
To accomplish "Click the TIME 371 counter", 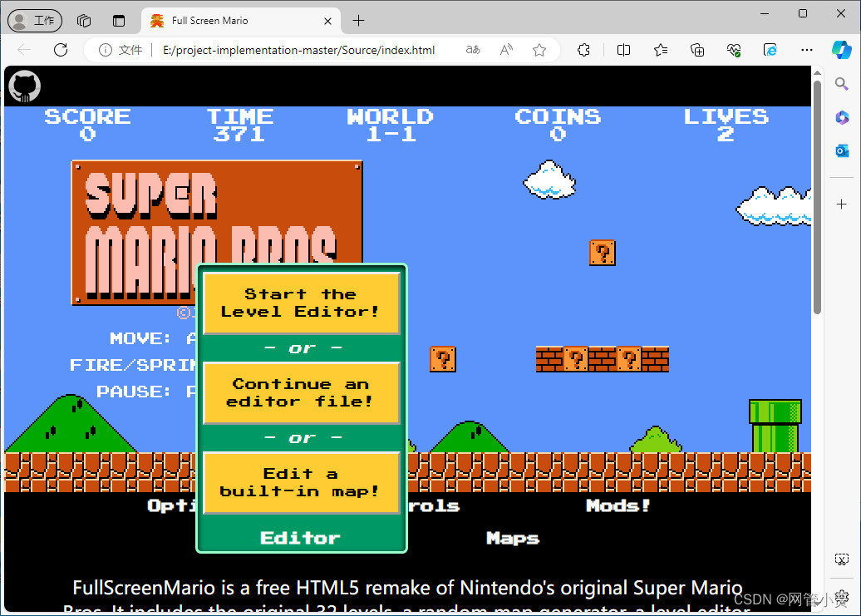I will coord(240,126).
